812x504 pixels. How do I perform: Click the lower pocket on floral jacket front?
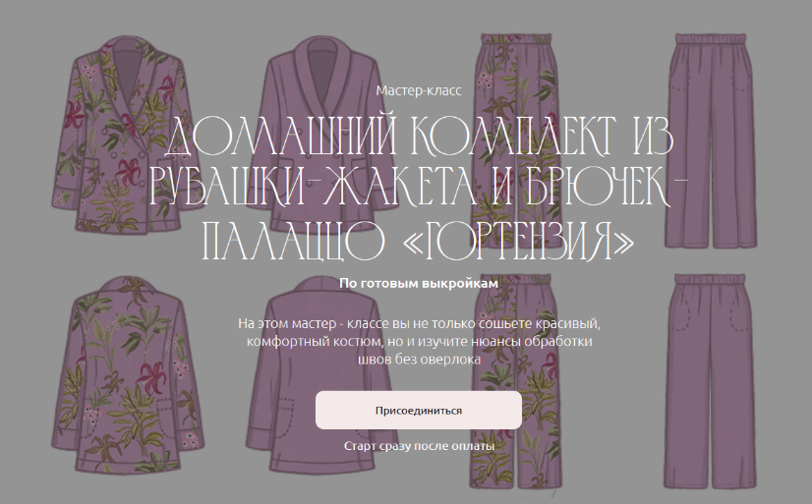tap(82, 169)
